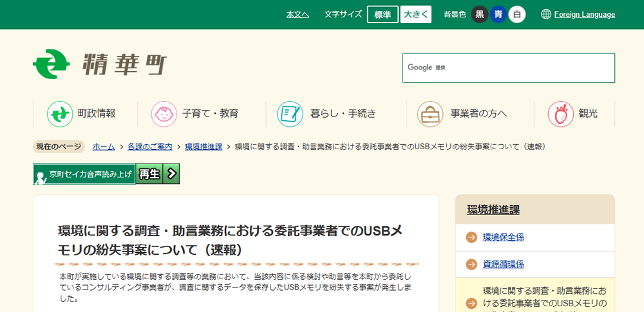Image resolution: width=644 pixels, height=312 pixels.
Task: Click the briefcase icon for 事業者の方へ
Action: point(430,114)
